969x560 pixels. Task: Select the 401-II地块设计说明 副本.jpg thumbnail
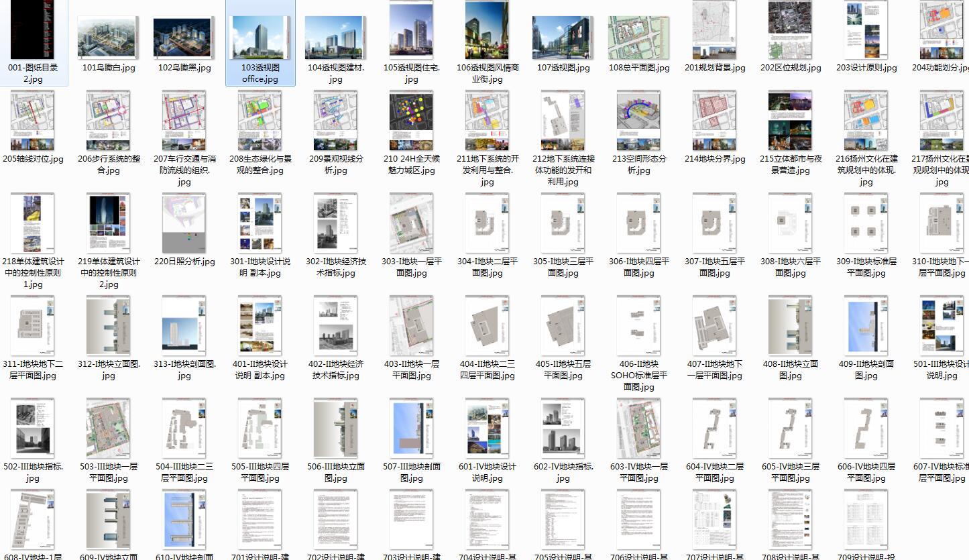click(x=260, y=327)
